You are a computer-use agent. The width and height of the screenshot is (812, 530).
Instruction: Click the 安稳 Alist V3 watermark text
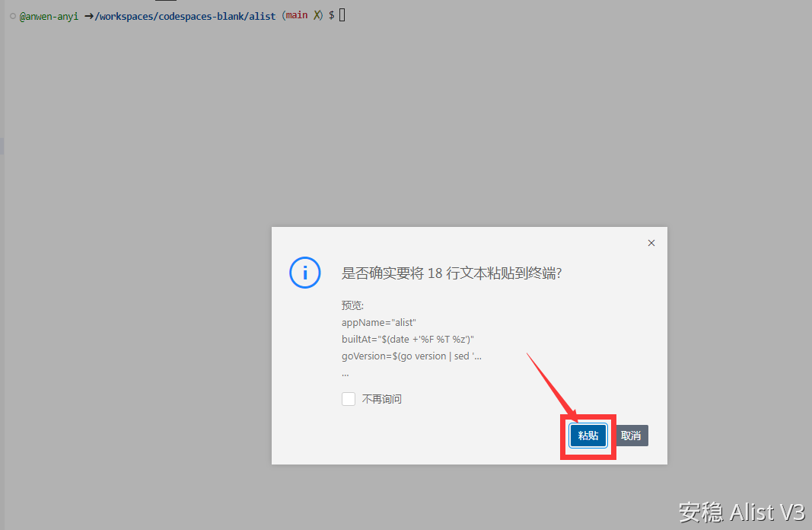[741, 512]
